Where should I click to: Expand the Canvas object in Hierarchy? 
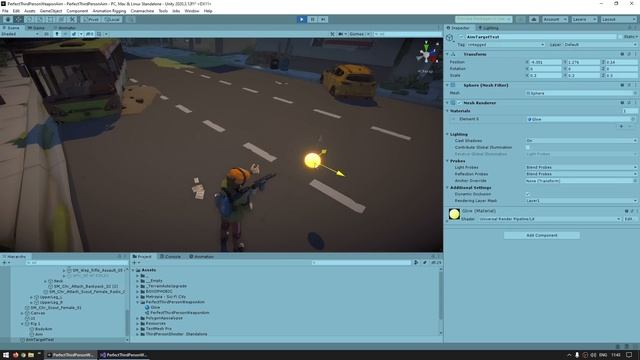(x=22, y=313)
